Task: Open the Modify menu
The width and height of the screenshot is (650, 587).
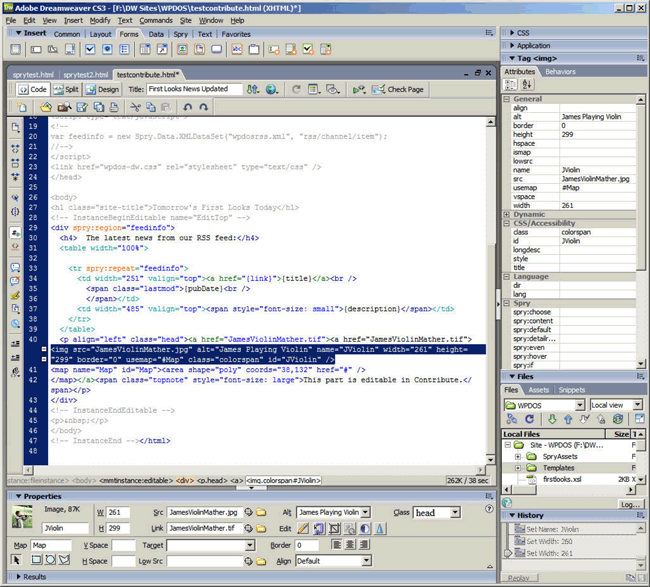Action: tap(100, 20)
